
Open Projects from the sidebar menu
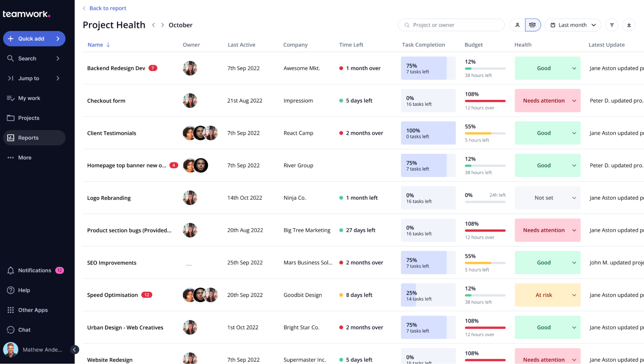(28, 118)
